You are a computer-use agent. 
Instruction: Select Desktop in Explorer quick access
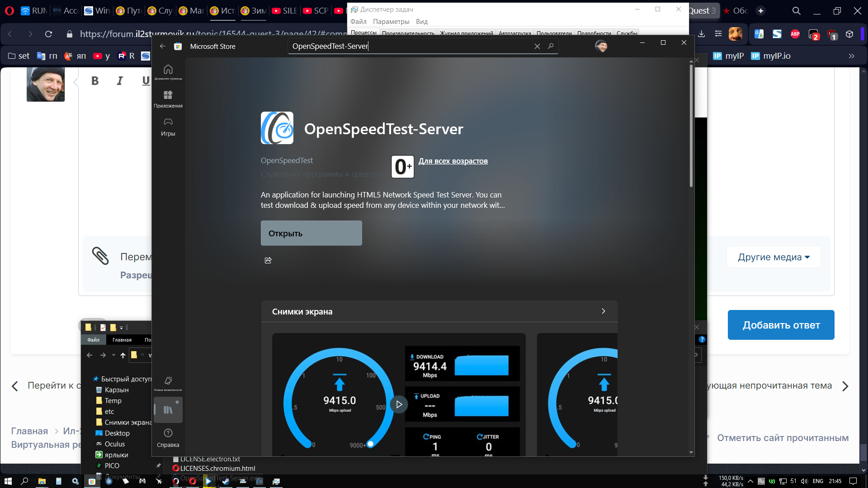tap(117, 433)
